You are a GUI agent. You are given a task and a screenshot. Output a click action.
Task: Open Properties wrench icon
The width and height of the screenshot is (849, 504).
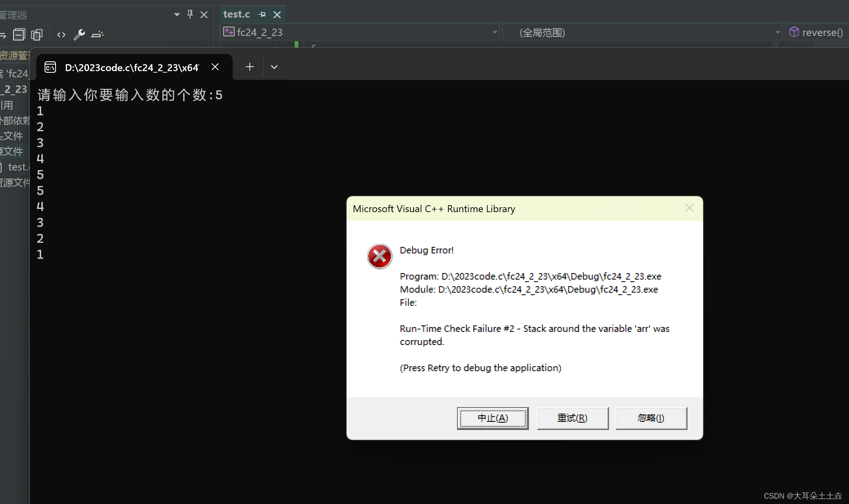(79, 35)
